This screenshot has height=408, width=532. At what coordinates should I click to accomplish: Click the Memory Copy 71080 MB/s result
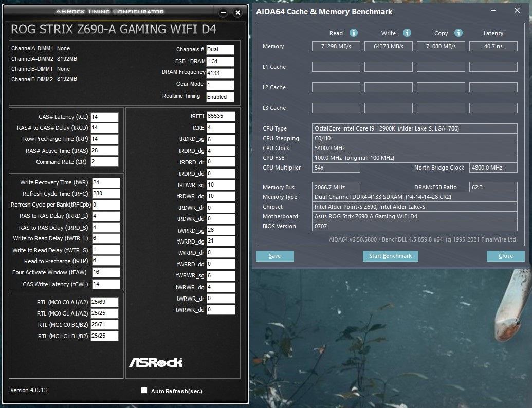click(441, 46)
